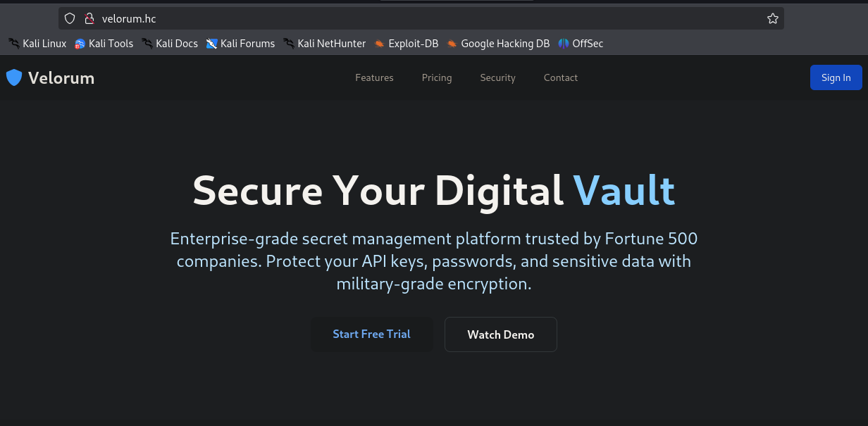
Task: Go to the Features section
Action: point(374,77)
